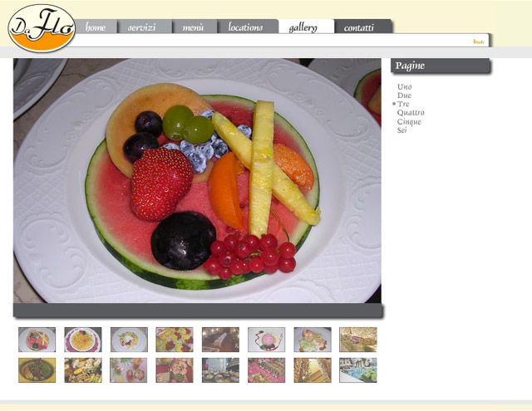Select the fruit plate thumbnail in the first row
Image resolution: width=532 pixels, height=411 pixels.
pyautogui.click(x=37, y=340)
